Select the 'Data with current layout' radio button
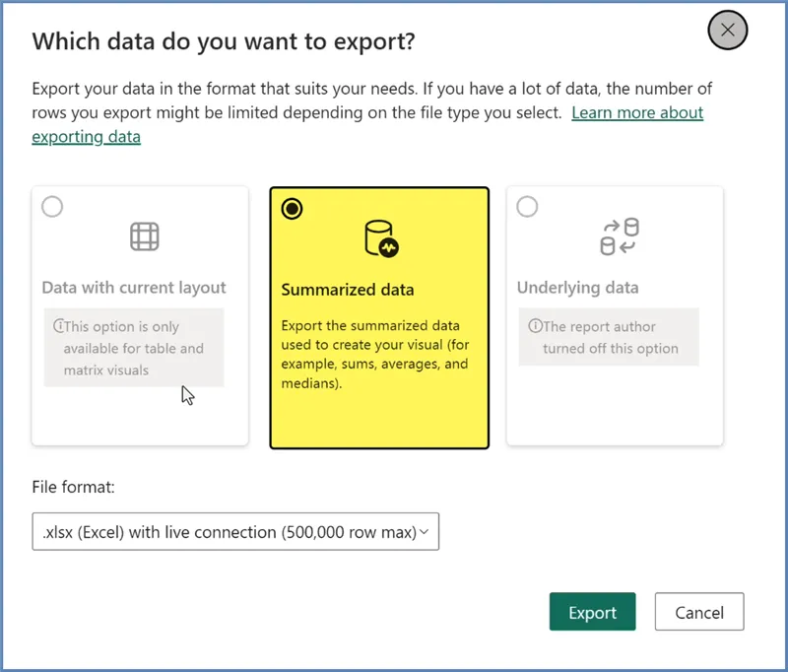The width and height of the screenshot is (788, 672). point(52,207)
